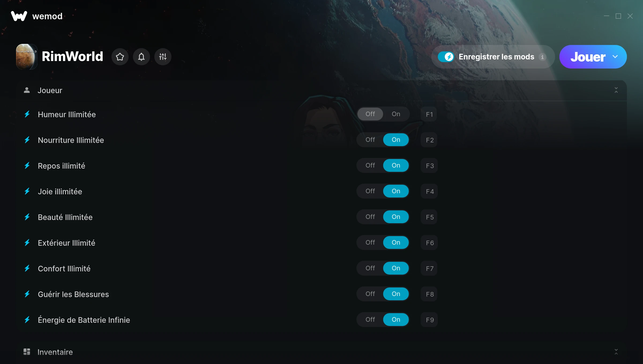This screenshot has height=364, width=643.
Task: Click the lightning bolt next to Humeur Illimitée
Action: click(x=27, y=114)
